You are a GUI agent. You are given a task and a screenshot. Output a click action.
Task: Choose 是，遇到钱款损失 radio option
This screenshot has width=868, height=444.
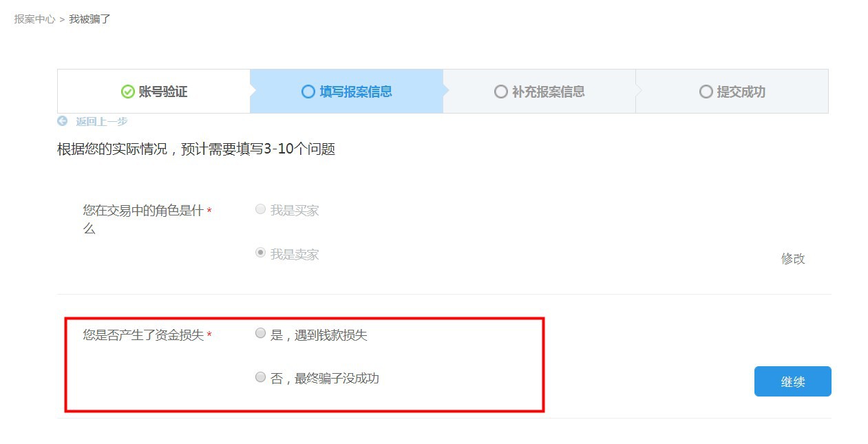[260, 333]
